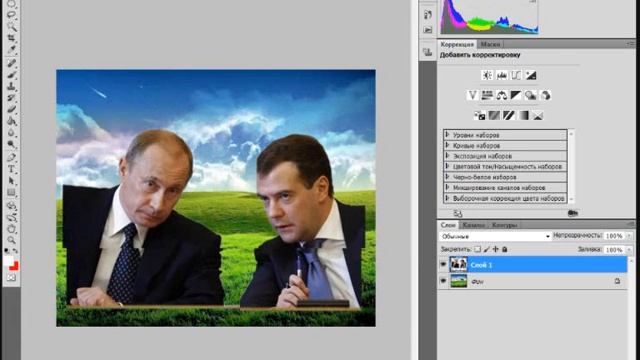This screenshot has width=640, height=360.
Task: Add a Color Balance adjustment
Action: (x=502, y=95)
